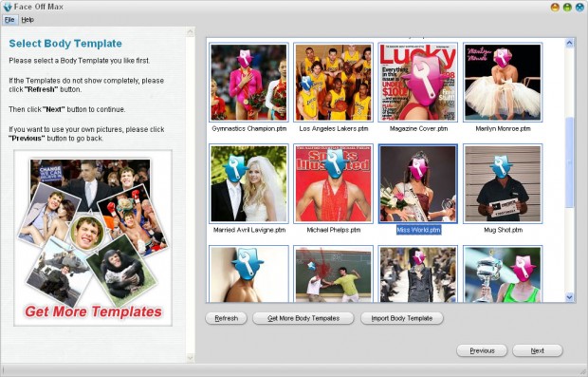
Task: Click Get More Body Templates button
Action: coord(303,318)
